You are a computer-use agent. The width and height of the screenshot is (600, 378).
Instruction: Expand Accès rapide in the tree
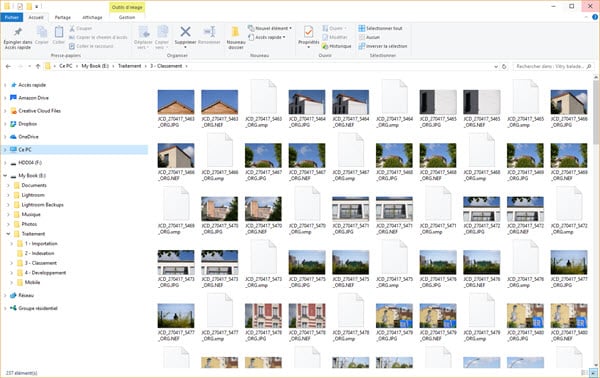(5, 85)
